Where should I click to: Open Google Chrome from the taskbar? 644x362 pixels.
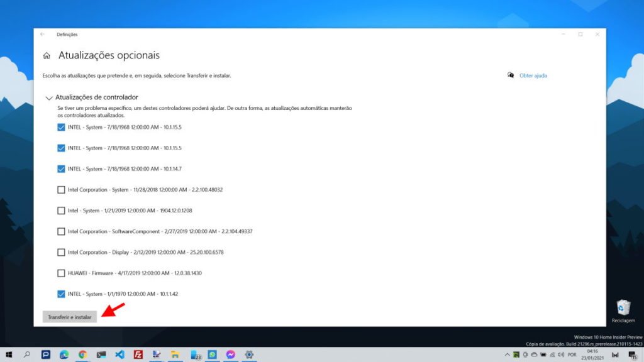(82, 355)
